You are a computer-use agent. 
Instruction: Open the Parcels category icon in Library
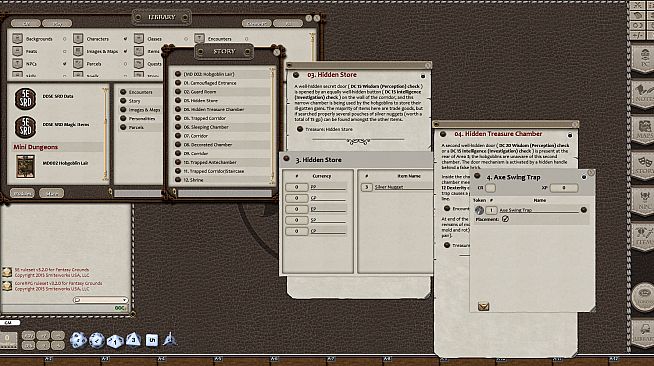78,63
